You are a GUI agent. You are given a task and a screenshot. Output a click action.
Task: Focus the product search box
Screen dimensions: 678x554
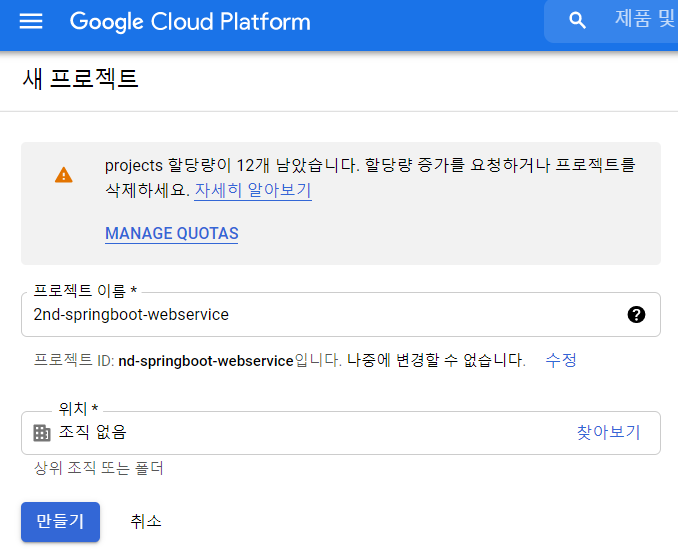[x=611, y=21]
